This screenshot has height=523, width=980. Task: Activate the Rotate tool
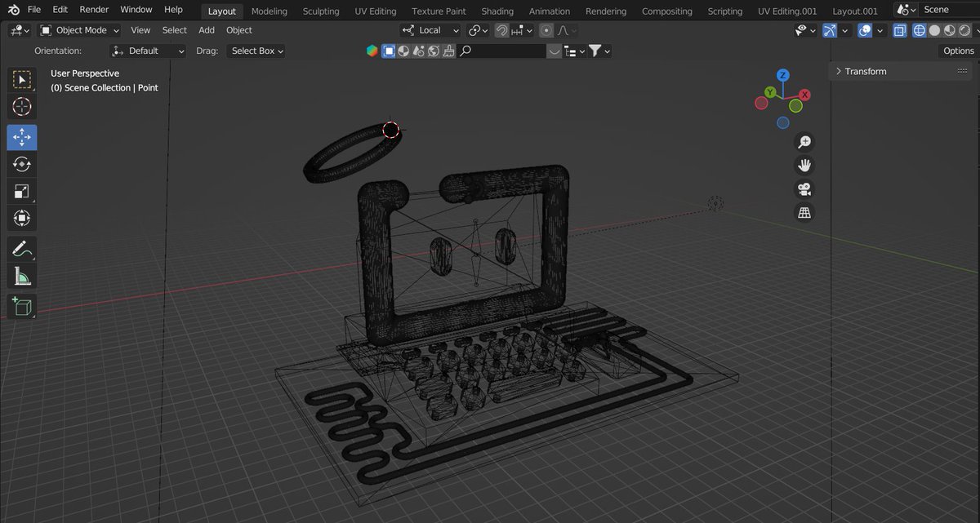pos(22,164)
